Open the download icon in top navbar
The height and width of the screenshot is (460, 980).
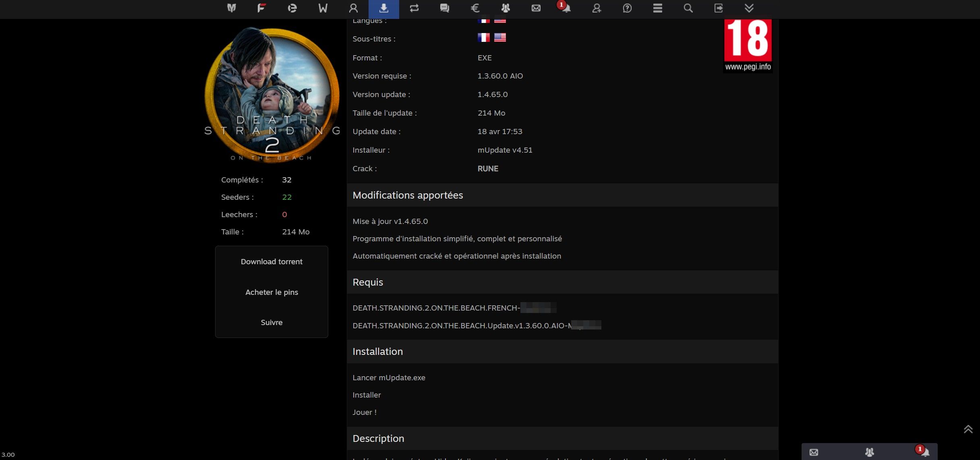383,8
